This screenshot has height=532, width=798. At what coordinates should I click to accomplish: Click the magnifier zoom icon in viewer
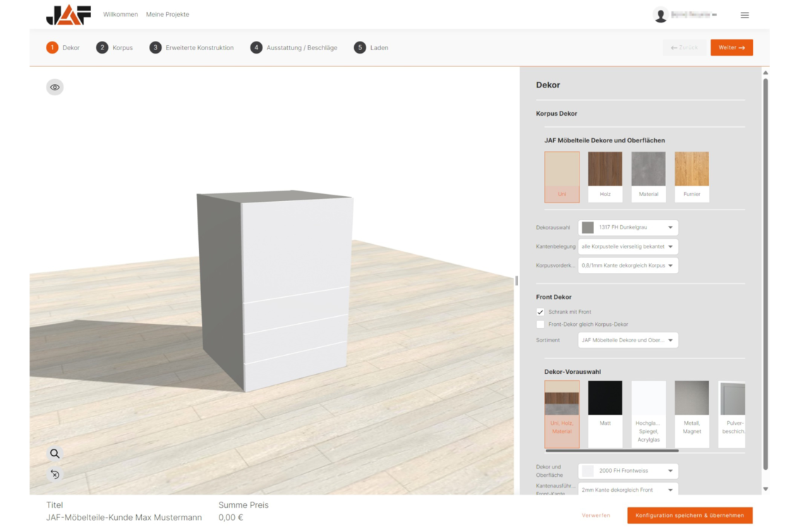(54, 454)
